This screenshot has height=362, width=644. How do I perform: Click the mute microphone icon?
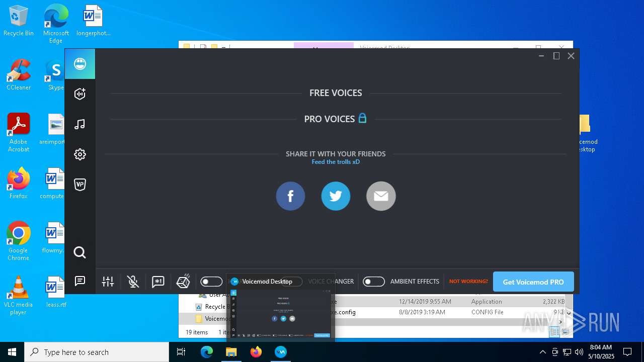[x=133, y=282]
